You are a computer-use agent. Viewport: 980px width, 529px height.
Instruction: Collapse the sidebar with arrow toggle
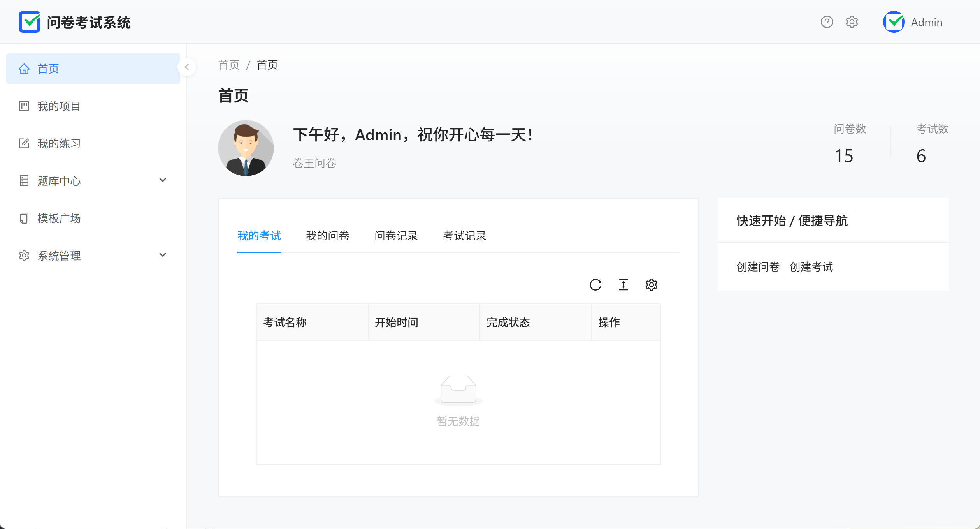[x=187, y=67]
